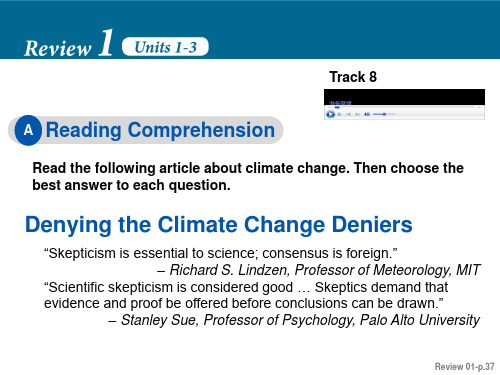Click the Stanley Sue attribution line

click(x=294, y=320)
